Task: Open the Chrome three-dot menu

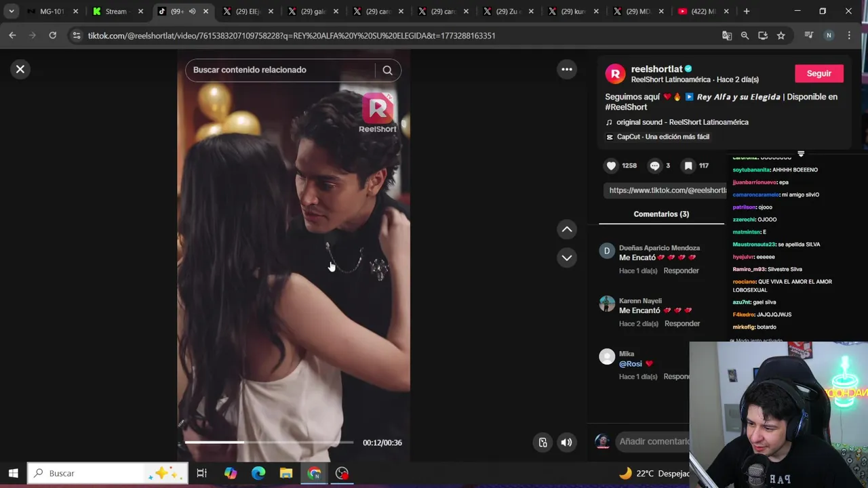Action: pyautogui.click(x=849, y=35)
